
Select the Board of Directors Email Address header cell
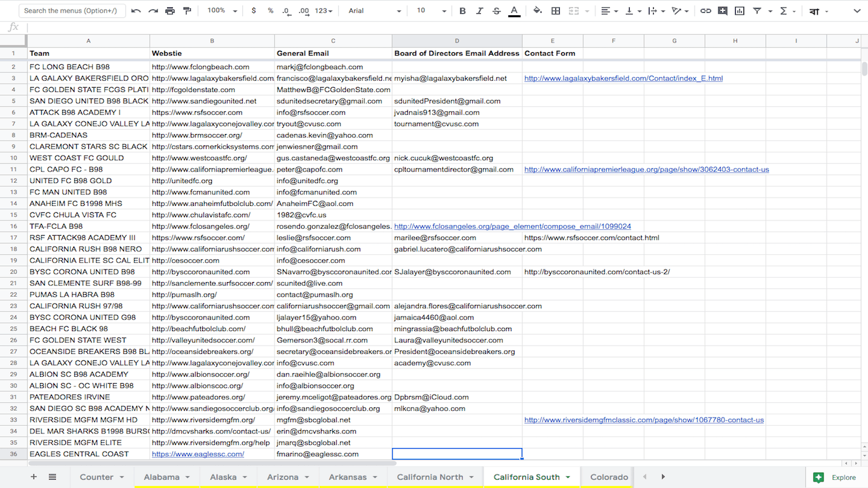(x=457, y=53)
